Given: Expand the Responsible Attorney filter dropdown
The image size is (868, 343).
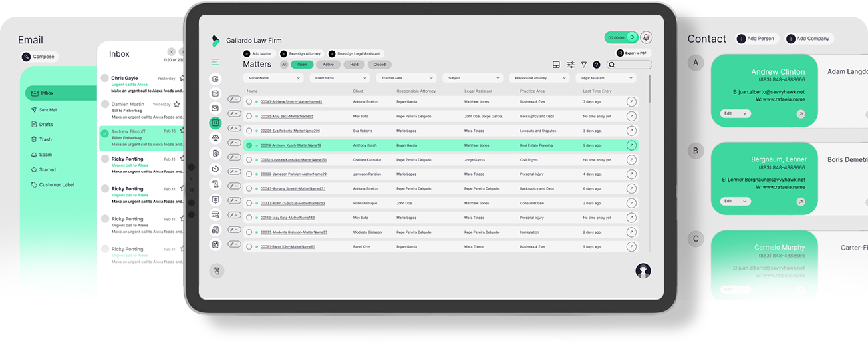Looking at the screenshot, I should [x=539, y=78].
